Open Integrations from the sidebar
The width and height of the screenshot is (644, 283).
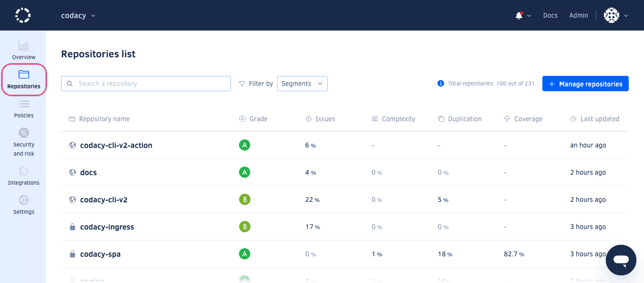click(23, 176)
